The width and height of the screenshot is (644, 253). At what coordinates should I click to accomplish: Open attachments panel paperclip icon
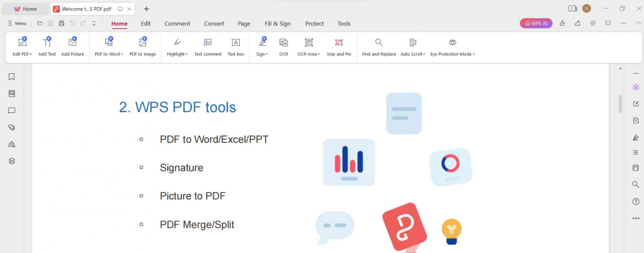click(x=12, y=127)
